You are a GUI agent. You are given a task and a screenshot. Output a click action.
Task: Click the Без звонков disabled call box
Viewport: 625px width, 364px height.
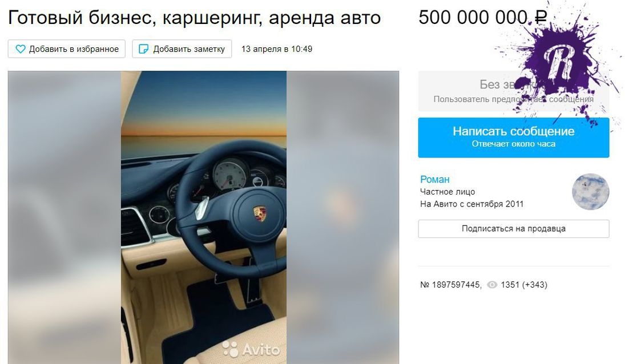[513, 91]
